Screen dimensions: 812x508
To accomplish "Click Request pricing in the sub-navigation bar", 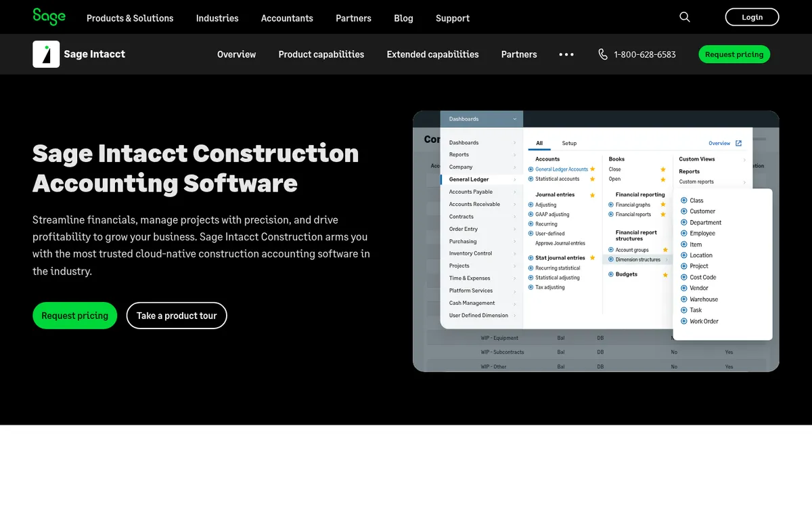I will (734, 54).
